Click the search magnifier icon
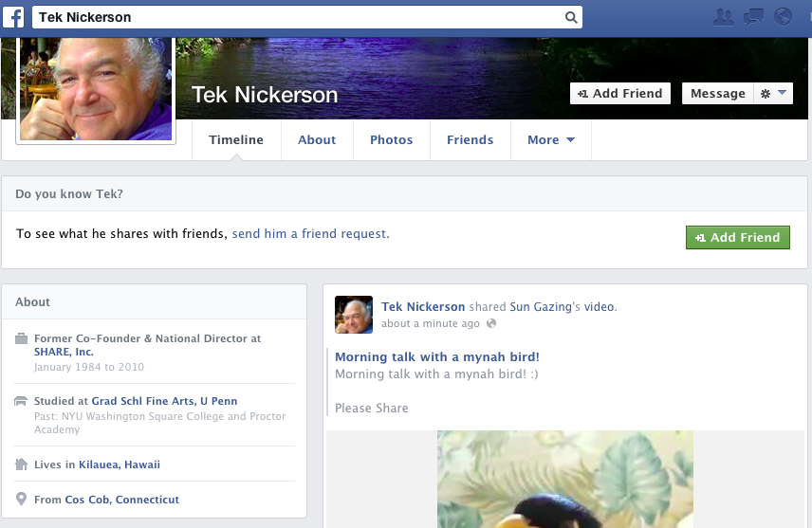The image size is (812, 528). (x=570, y=17)
